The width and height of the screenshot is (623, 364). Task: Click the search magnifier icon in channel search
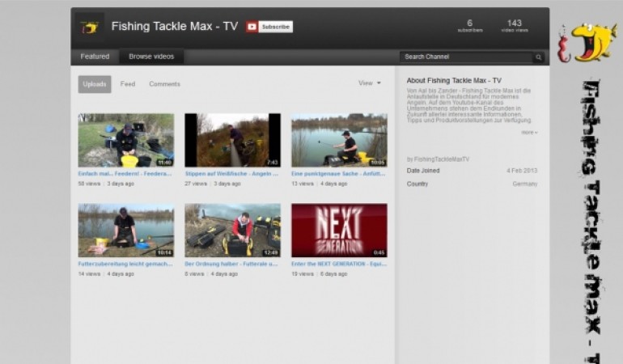coord(538,57)
